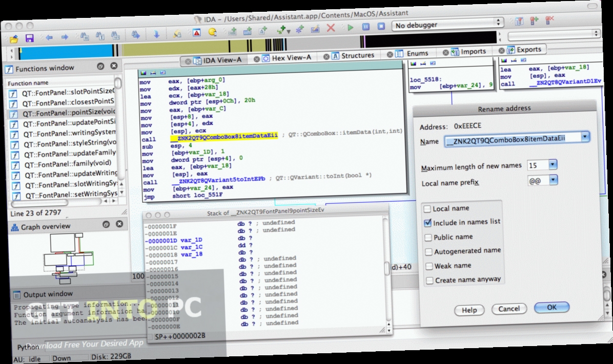Jump back with the left arrow icon
Image resolution: width=613 pixels, height=364 pixels.
click(49, 37)
